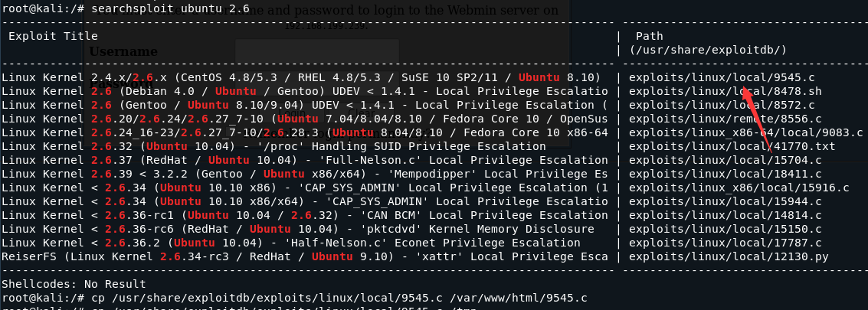Click path exploits/linux/local/17787.c
Image resolution: width=868 pixels, height=310 pixels.
[x=726, y=243]
